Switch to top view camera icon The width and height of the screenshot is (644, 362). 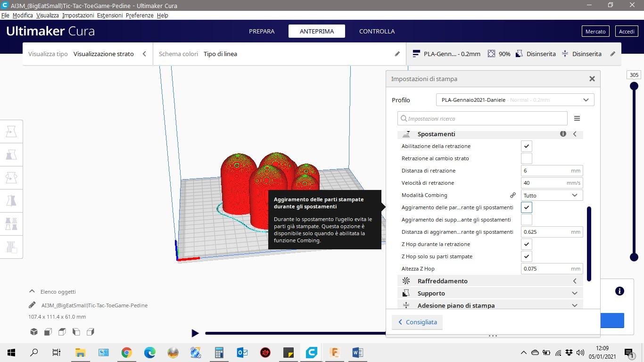click(x=62, y=332)
